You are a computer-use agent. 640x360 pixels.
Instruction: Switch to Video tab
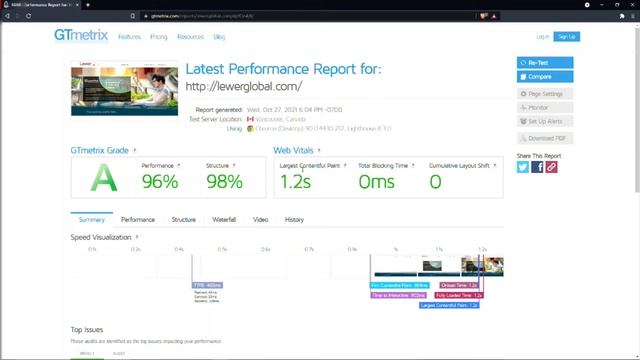tap(260, 220)
